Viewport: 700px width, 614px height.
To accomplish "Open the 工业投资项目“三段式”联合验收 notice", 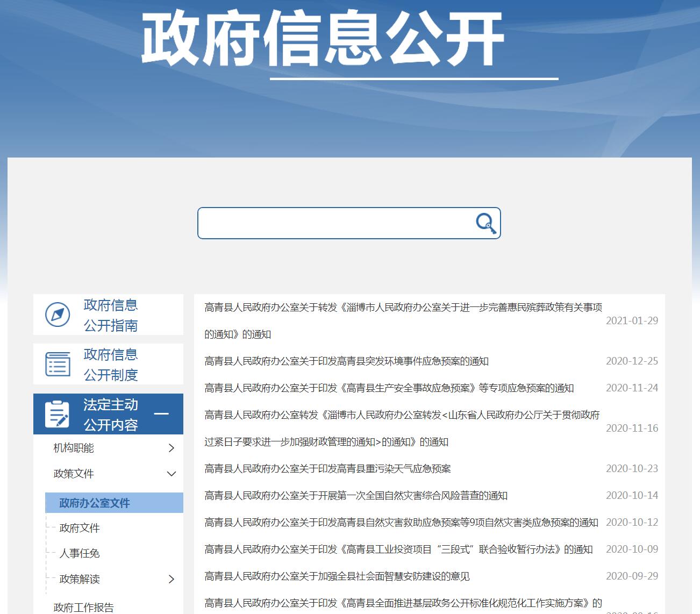I will [398, 549].
